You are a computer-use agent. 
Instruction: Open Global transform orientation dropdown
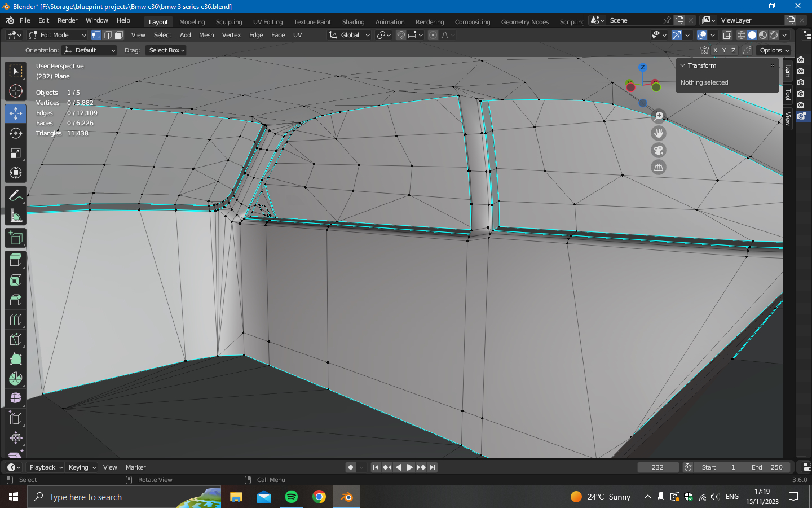tap(350, 35)
